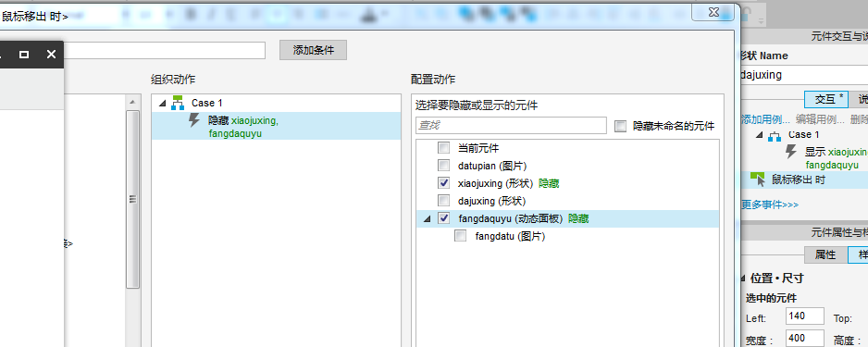The height and width of the screenshot is (347, 868).
Task: Collapse the 位置·尺寸 section
Action: (743, 279)
